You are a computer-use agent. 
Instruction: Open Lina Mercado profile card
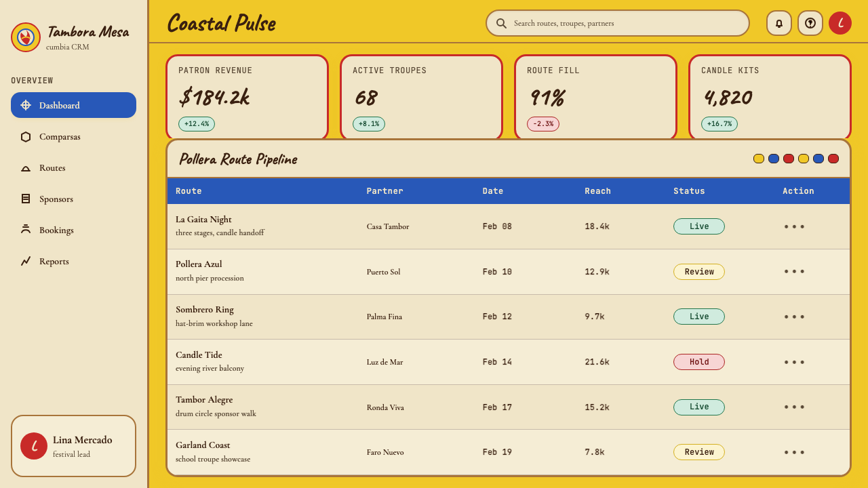[73, 446]
